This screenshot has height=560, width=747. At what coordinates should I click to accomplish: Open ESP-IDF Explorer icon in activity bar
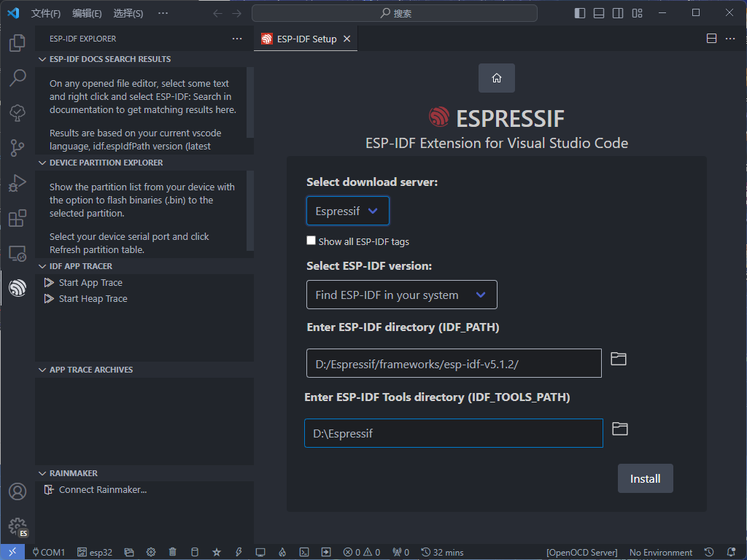click(18, 287)
